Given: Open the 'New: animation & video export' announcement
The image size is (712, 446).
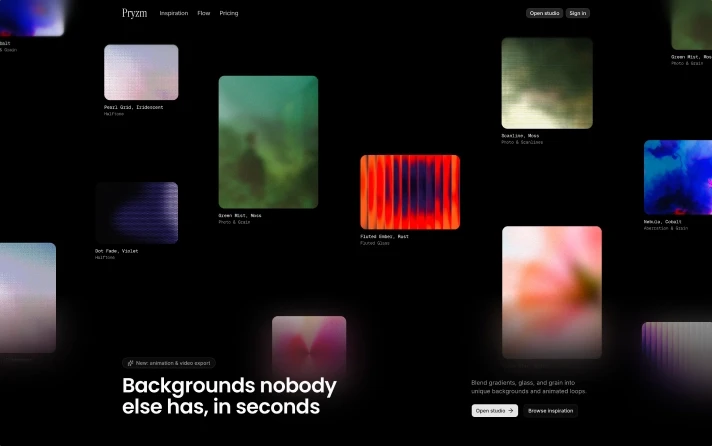Looking at the screenshot, I should coord(168,363).
